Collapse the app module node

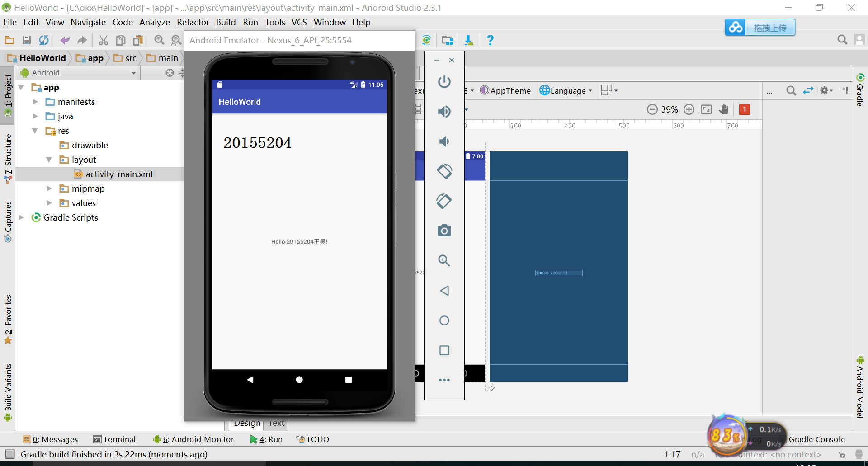[x=21, y=87]
